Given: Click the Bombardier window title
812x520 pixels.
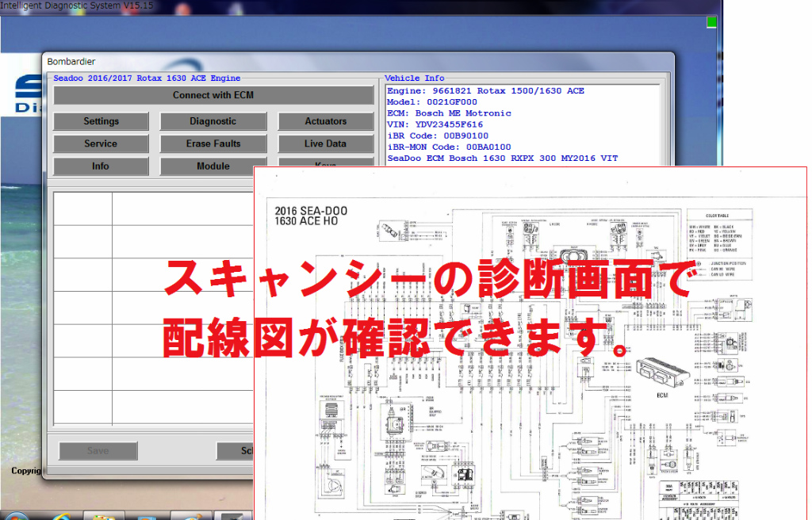Looking at the screenshot, I should pyautogui.click(x=71, y=62).
